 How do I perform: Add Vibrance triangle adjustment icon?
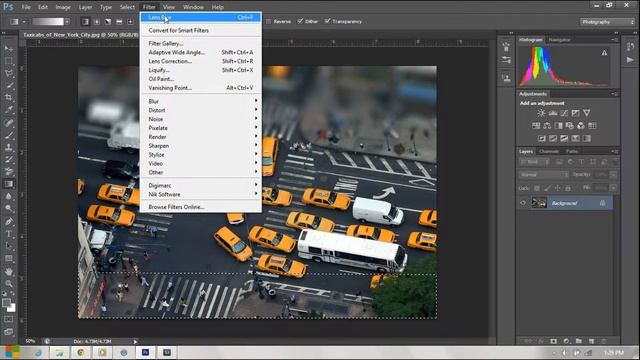coord(587,113)
